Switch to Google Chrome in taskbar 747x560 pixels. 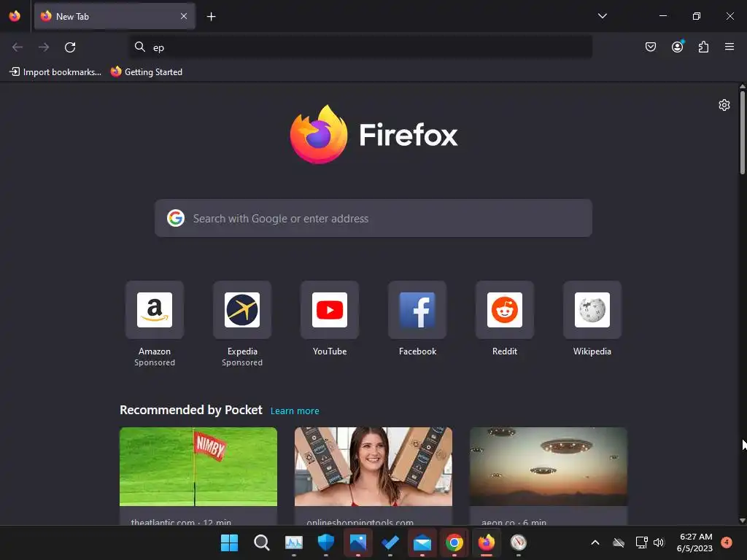[x=454, y=542]
